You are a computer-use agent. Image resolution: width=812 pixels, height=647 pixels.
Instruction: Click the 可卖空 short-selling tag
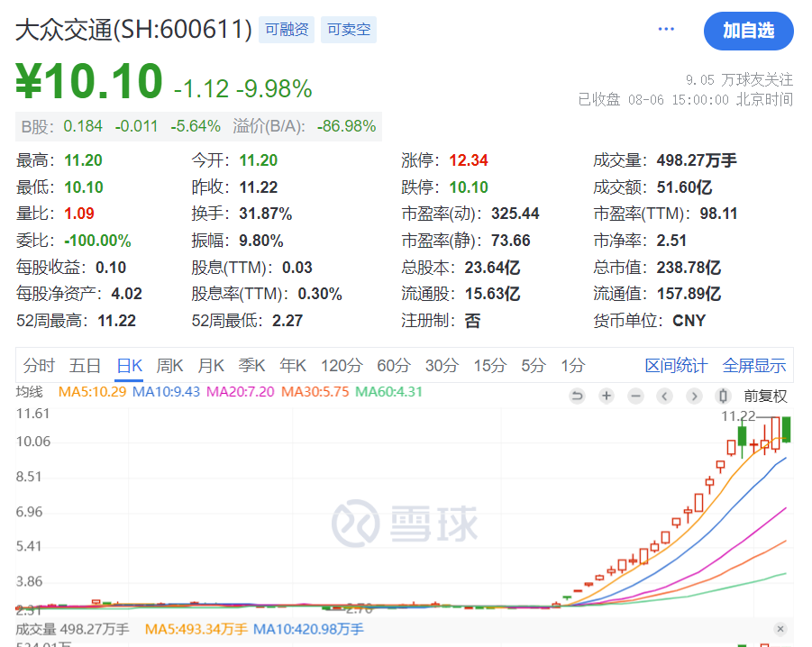click(348, 30)
